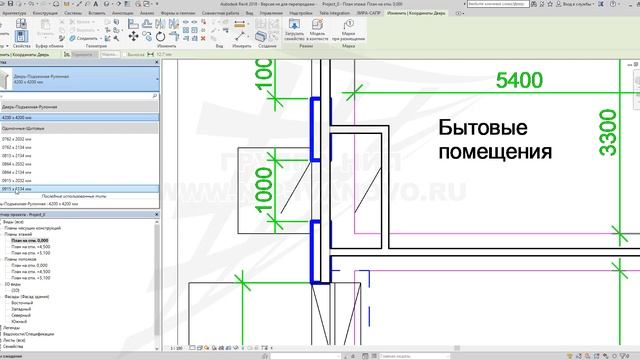
Task: Select the Measure between points tool
Action: point(240,36)
